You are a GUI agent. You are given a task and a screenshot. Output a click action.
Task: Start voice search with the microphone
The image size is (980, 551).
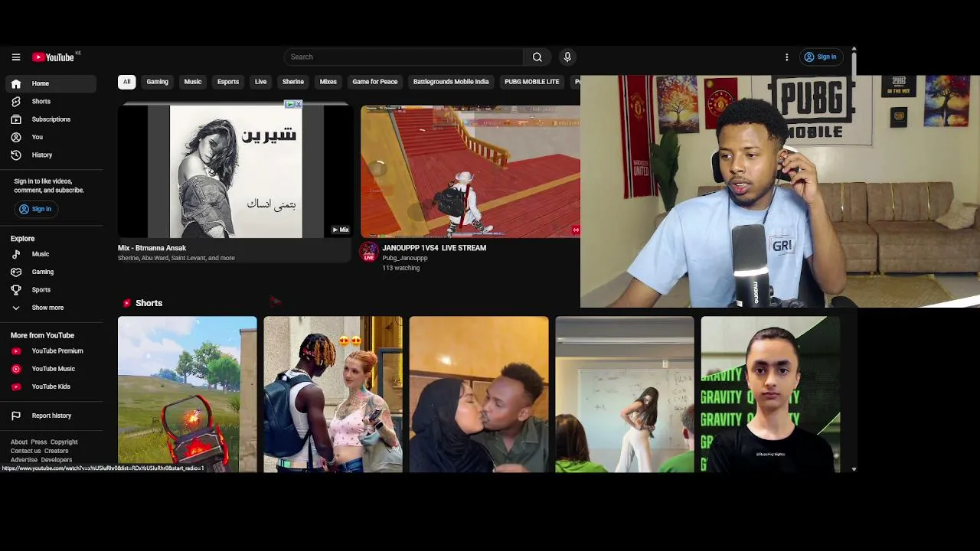[567, 57]
